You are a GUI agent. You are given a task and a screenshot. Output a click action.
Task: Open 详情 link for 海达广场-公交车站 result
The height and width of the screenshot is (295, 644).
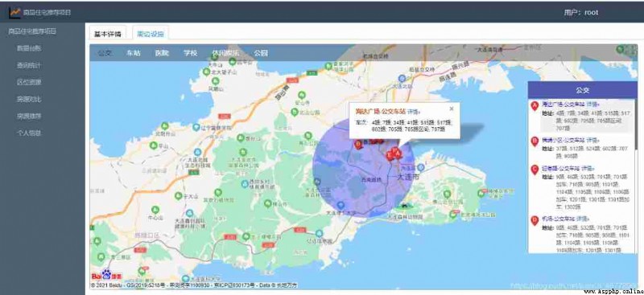pos(593,104)
